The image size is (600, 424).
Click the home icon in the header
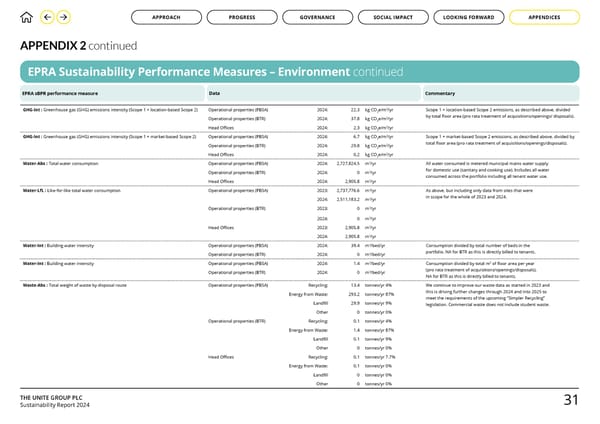(x=25, y=17)
